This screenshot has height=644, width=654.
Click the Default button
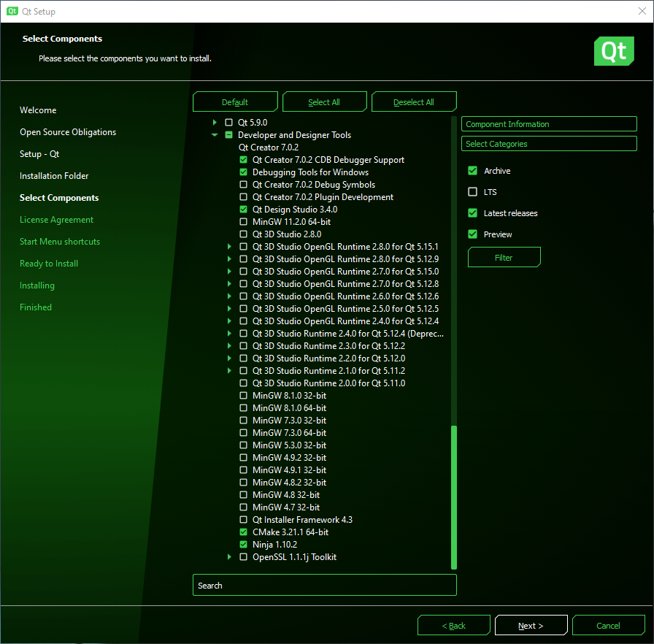[235, 101]
